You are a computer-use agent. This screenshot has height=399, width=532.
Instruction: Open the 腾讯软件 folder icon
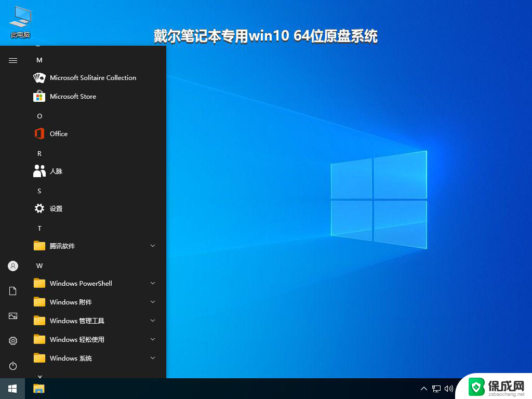[x=39, y=246]
